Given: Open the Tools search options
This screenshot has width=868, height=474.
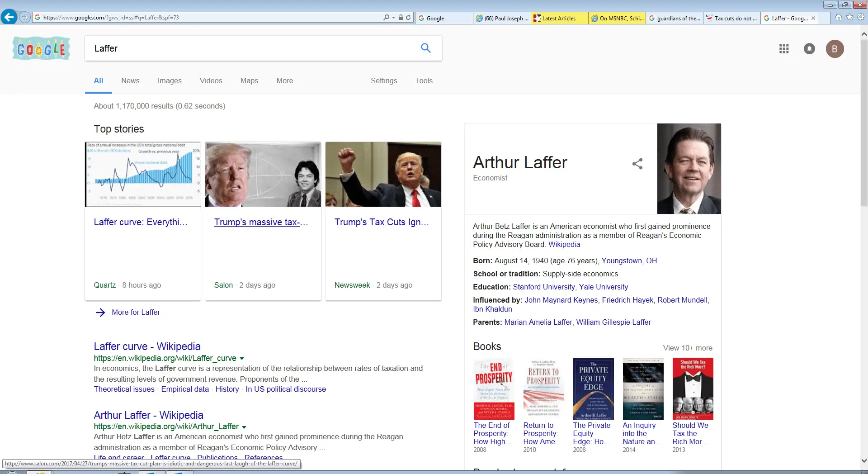Looking at the screenshot, I should pos(424,81).
